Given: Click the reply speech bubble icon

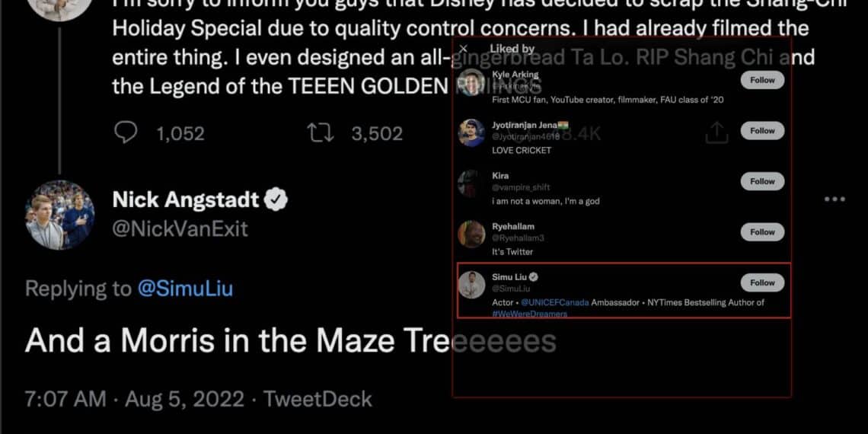Looking at the screenshot, I should click(125, 133).
